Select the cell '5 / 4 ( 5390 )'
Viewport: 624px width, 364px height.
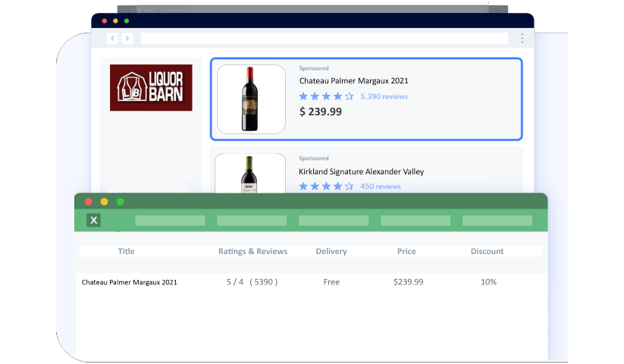coord(252,282)
